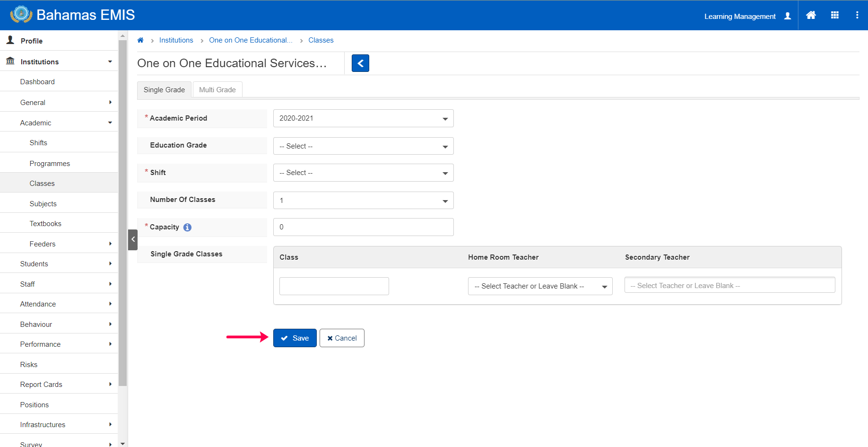
Task: Open the Academic Period dropdown
Action: pyautogui.click(x=363, y=118)
